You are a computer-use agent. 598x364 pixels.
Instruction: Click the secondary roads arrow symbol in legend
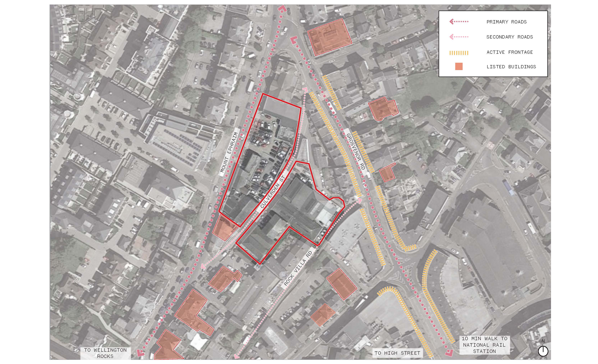click(x=459, y=37)
